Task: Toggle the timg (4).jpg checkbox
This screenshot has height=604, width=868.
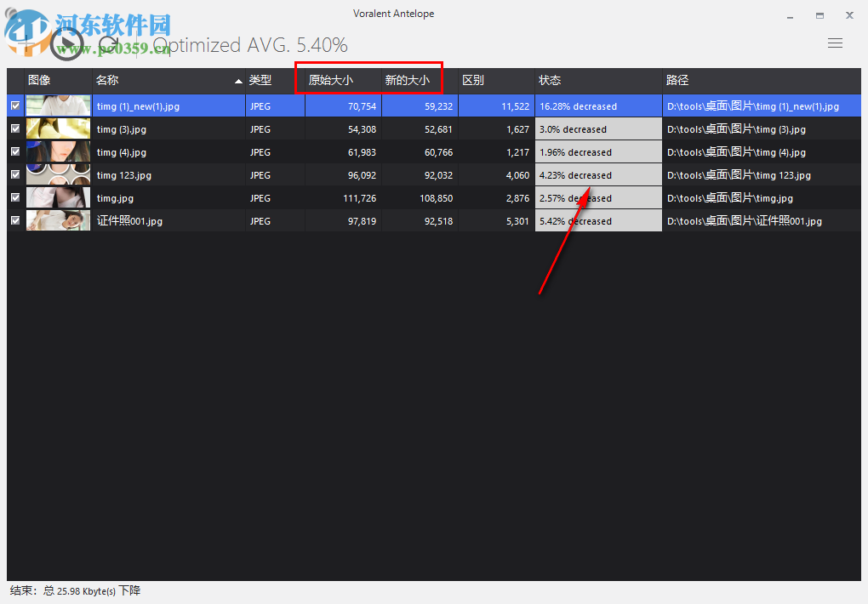Action: 15,151
